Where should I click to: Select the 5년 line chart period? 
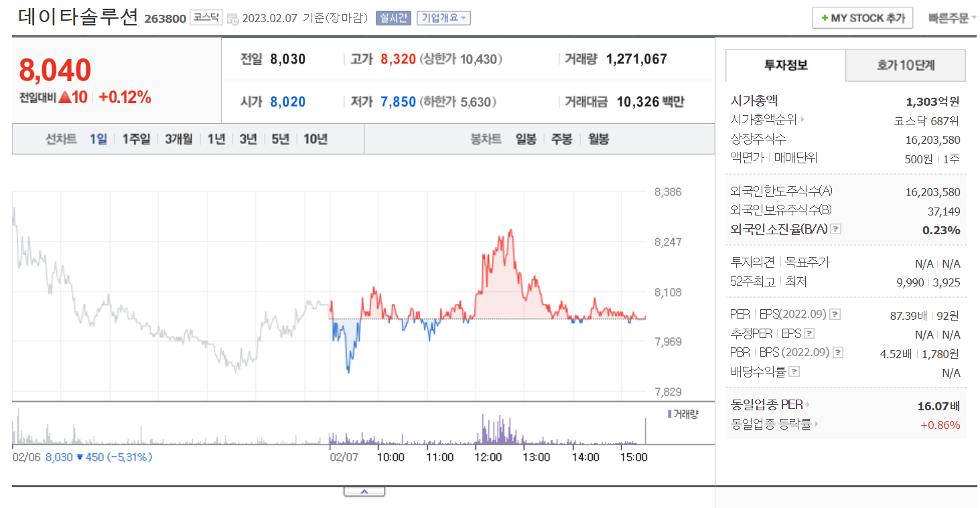280,139
